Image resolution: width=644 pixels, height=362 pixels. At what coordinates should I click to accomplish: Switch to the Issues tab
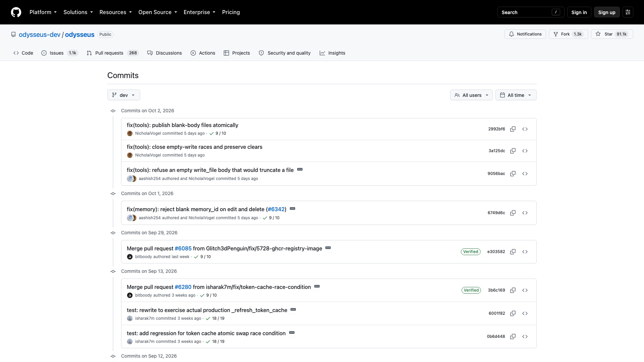(x=59, y=53)
